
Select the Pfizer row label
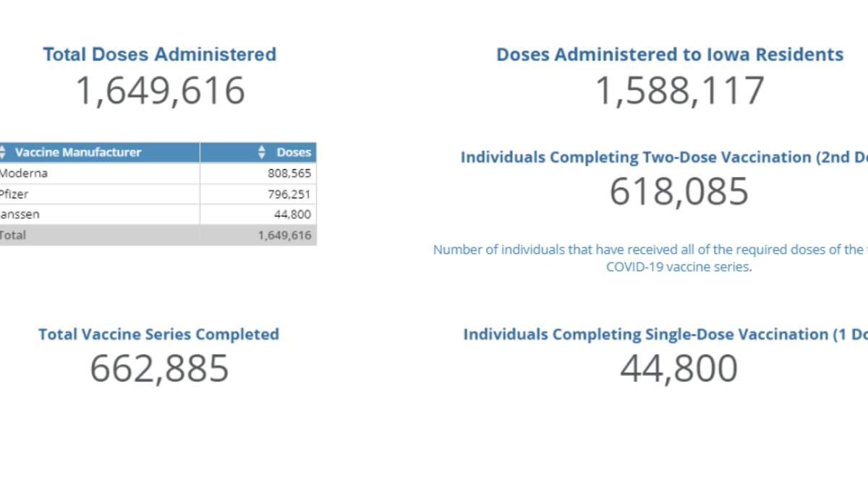(14, 194)
